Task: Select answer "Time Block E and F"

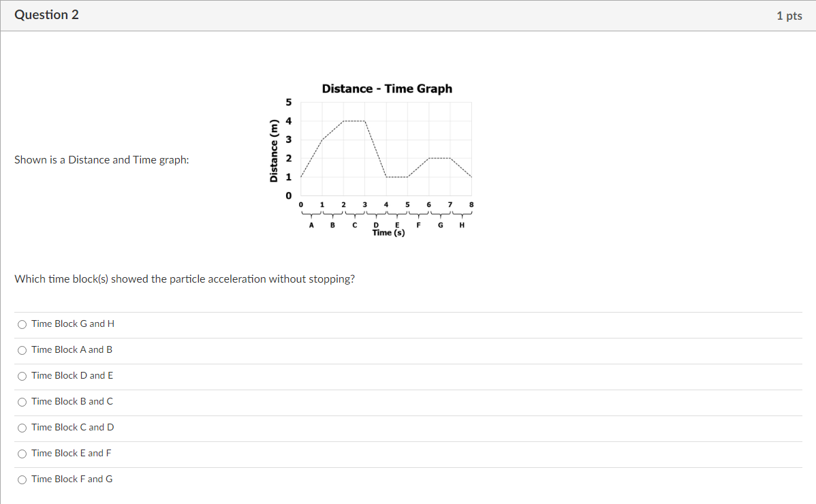Action: pos(22,454)
